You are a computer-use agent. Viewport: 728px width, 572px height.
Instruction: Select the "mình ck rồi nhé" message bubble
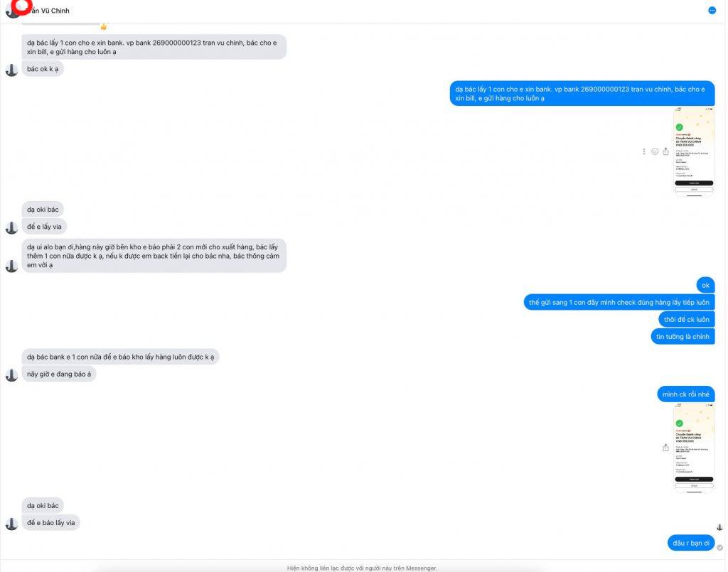(686, 394)
